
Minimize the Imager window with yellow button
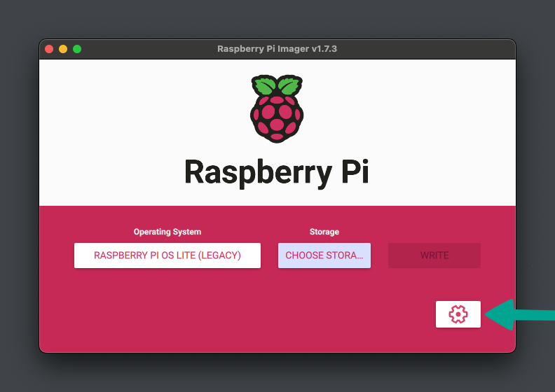pyautogui.click(x=63, y=49)
